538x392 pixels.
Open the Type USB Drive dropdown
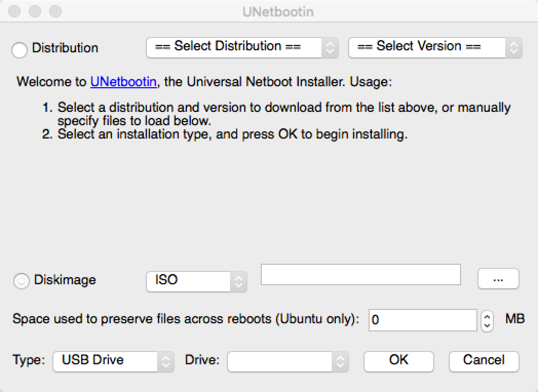pyautogui.click(x=113, y=361)
